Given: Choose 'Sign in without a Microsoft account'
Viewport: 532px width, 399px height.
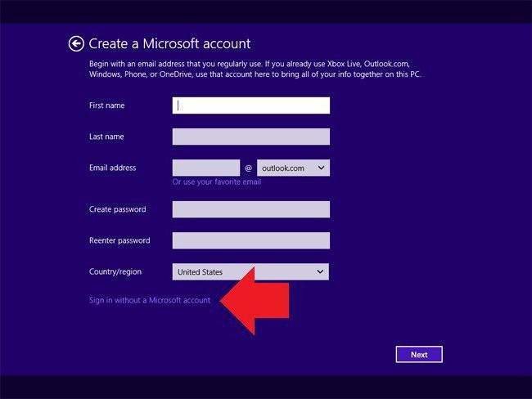Looking at the screenshot, I should point(150,300).
